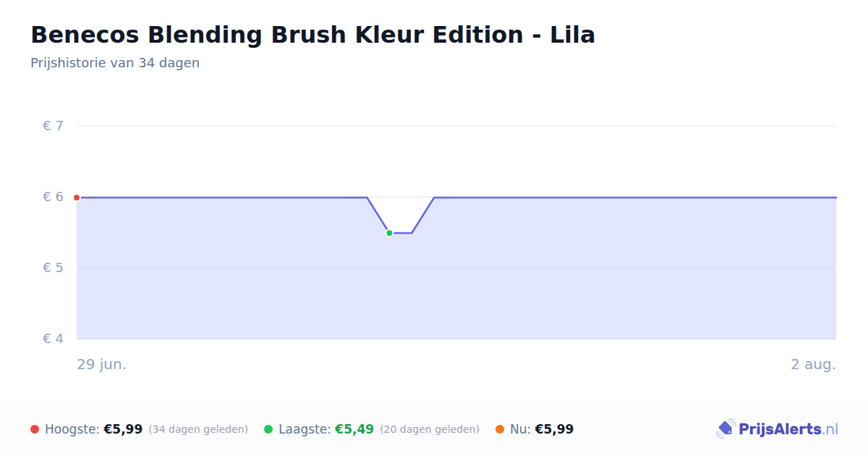Image resolution: width=868 pixels, height=456 pixels.
Task: Click the € 7 axis label
Action: [54, 126]
